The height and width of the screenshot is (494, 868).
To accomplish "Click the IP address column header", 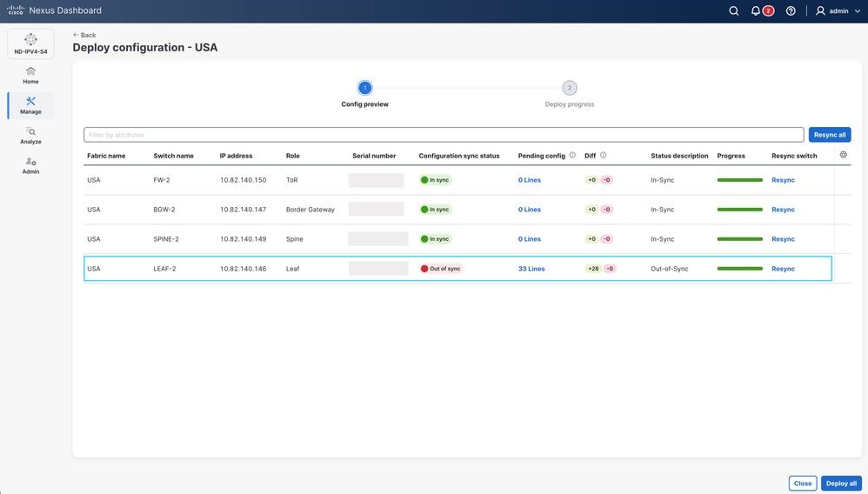I will point(236,156).
